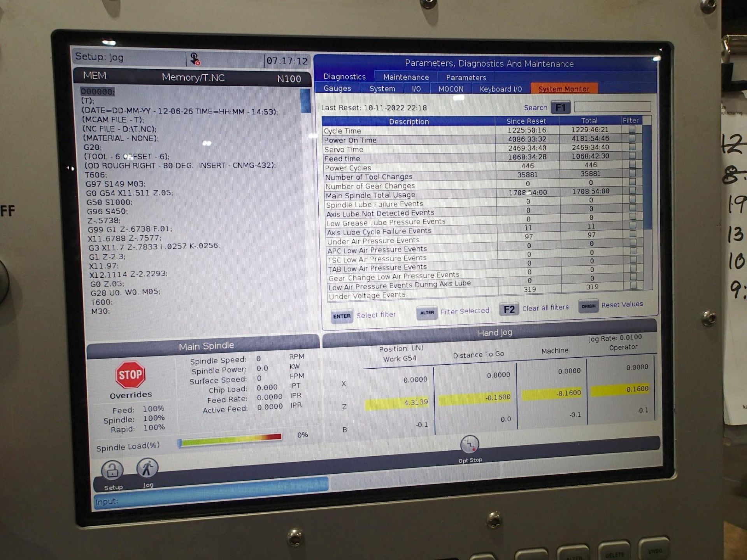Screen dimensions: 747x560
Task: Click the red STOP sign icon
Action: click(x=130, y=374)
